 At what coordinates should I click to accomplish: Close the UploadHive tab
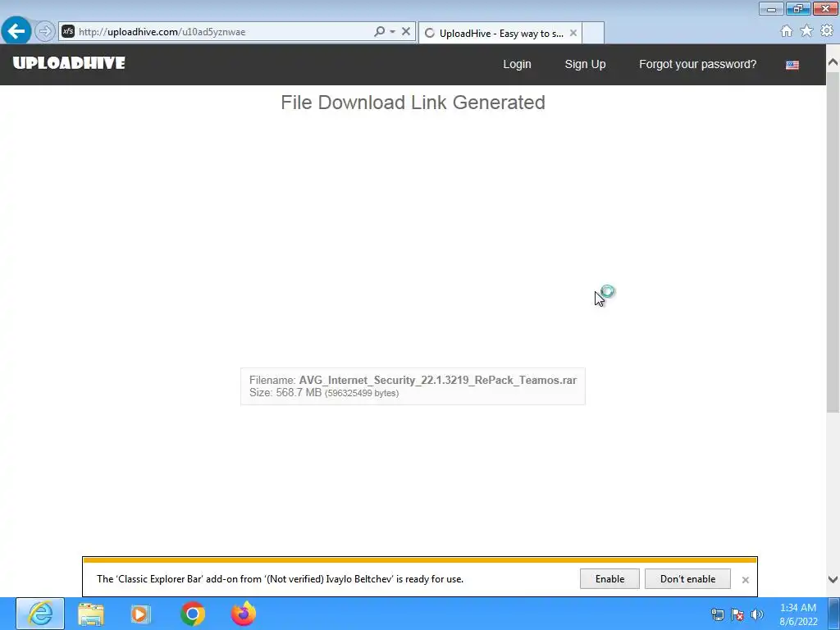[x=573, y=33]
